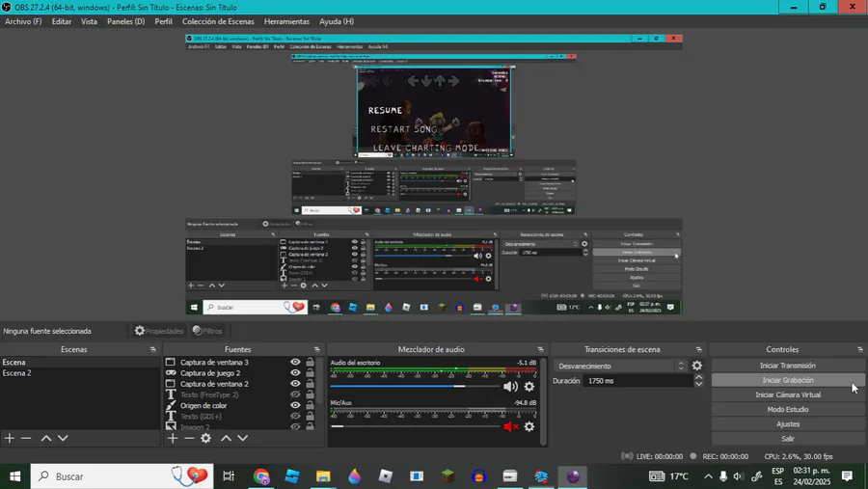Open the Perfil menu

tap(163, 21)
